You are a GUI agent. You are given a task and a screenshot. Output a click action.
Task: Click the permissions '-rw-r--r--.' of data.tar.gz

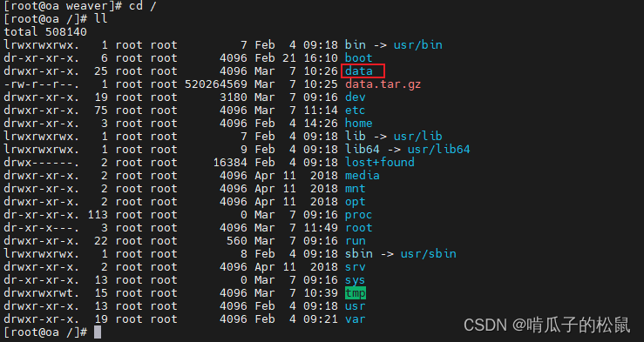click(42, 84)
